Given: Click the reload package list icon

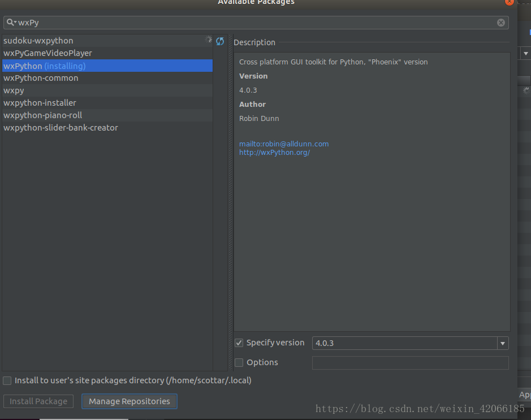Looking at the screenshot, I should [x=220, y=41].
